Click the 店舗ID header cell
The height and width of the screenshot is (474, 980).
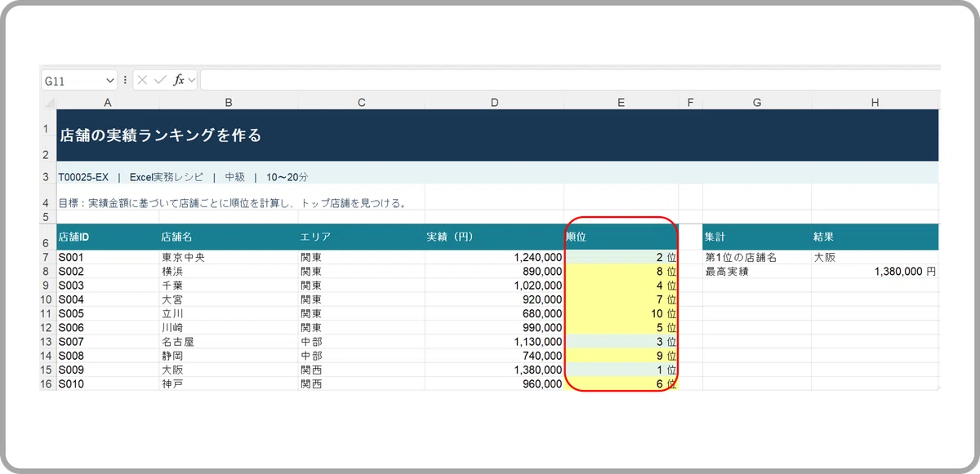[108, 237]
